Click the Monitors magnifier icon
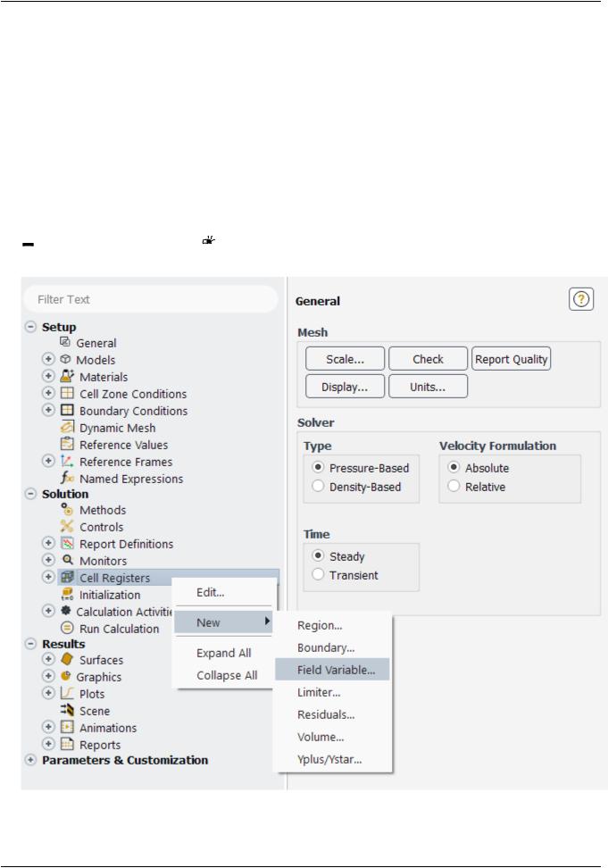Image resolution: width=608 pixels, height=868 pixels. pos(67,560)
